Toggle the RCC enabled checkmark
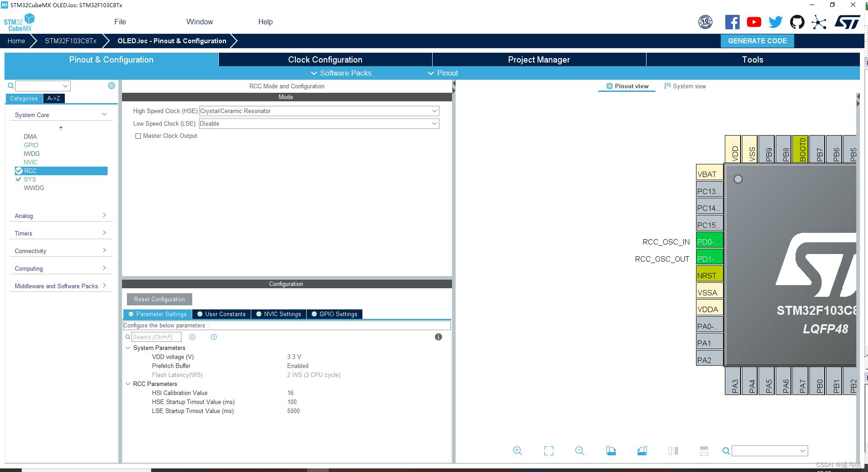Image resolution: width=868 pixels, height=472 pixels. pos(19,171)
